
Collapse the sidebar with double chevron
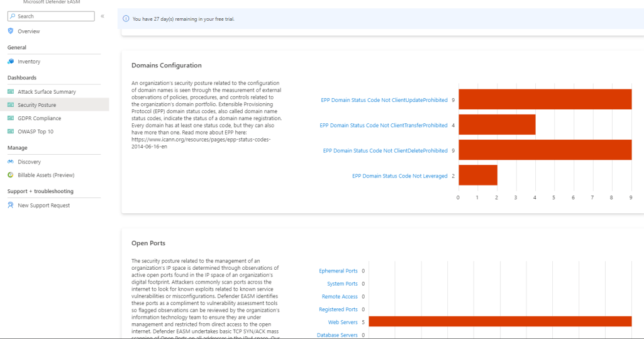tap(103, 16)
